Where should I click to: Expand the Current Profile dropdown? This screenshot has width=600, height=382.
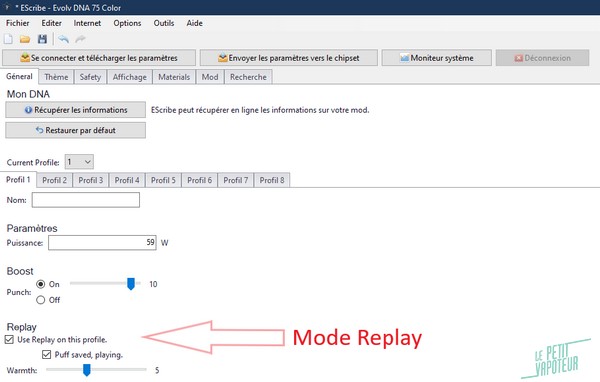point(79,162)
